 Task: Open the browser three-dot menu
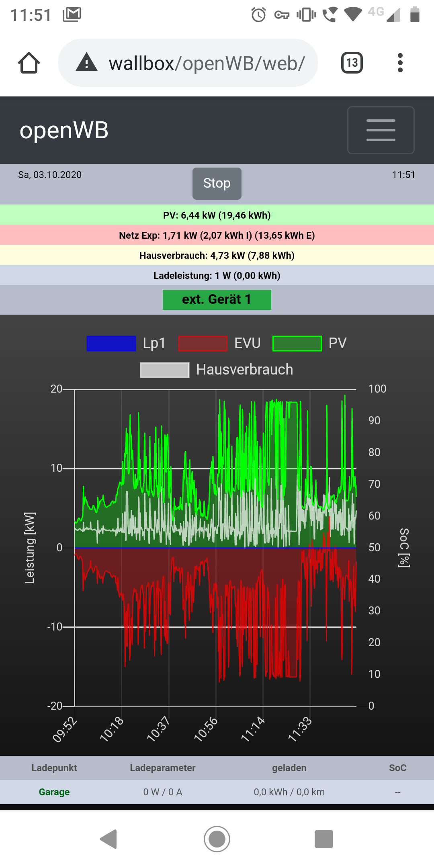pyautogui.click(x=400, y=63)
